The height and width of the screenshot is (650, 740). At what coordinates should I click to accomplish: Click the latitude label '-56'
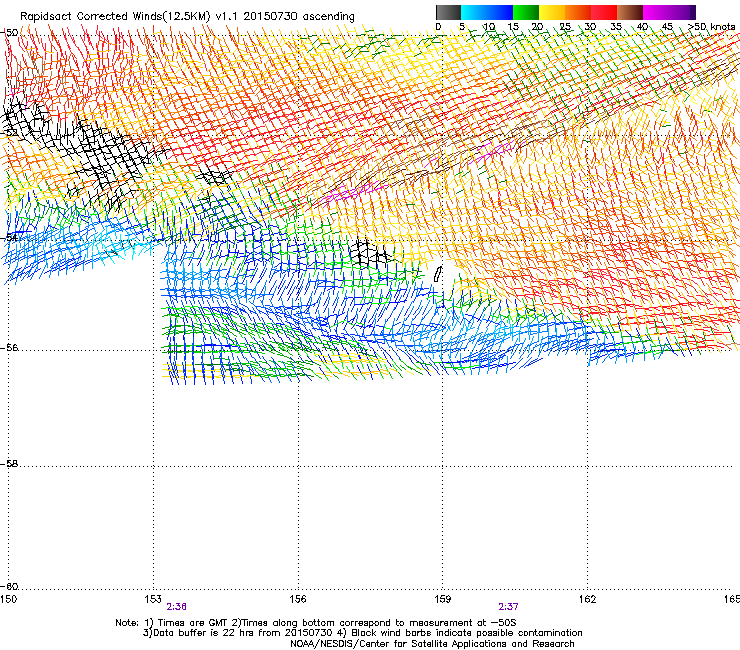click(x=9, y=348)
